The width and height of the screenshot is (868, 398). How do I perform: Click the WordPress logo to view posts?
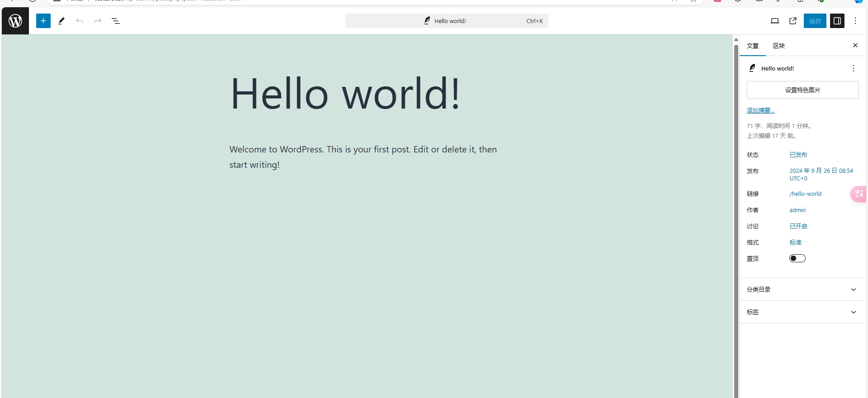click(x=15, y=21)
